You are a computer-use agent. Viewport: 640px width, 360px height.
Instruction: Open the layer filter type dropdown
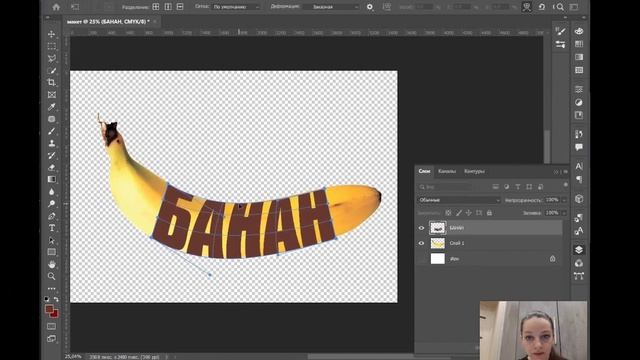pyautogui.click(x=445, y=187)
